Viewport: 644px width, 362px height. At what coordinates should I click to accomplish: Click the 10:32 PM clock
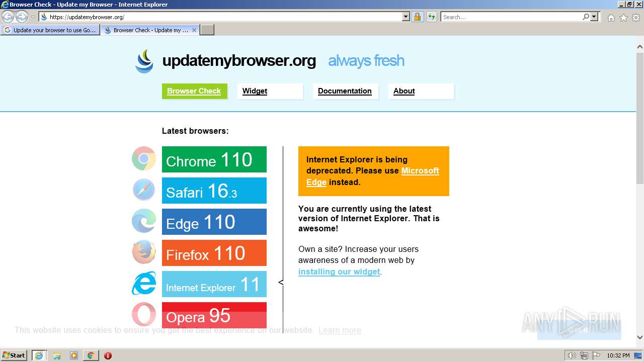pos(618,355)
